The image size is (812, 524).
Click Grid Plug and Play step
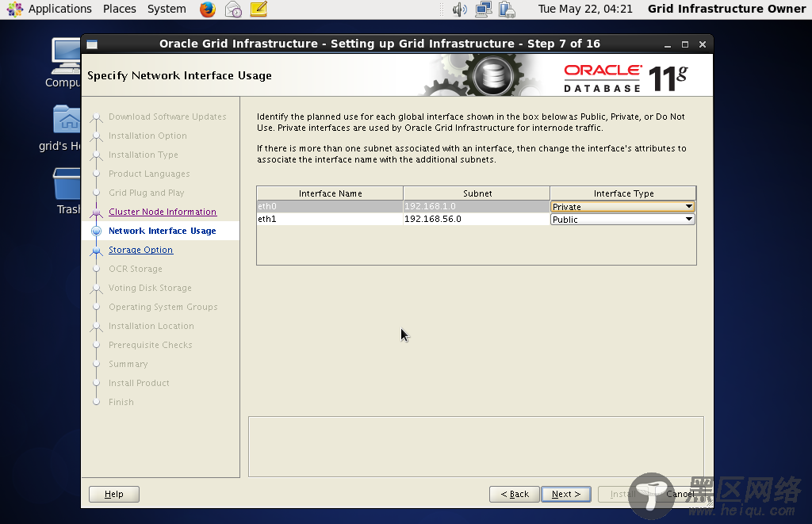147,193
